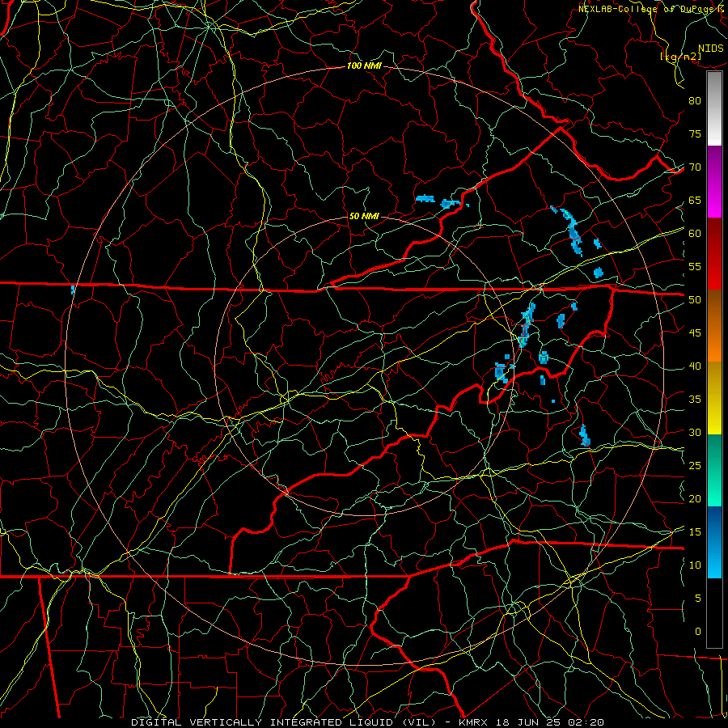Screen dimensions: 728x728
Task: Click the 5 value on the color scale
Action: point(698,599)
